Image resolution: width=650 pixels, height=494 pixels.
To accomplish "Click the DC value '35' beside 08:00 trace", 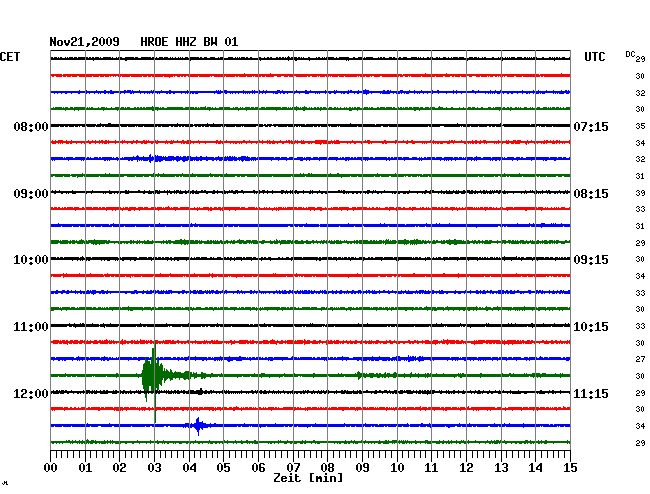I will click(x=640, y=126).
